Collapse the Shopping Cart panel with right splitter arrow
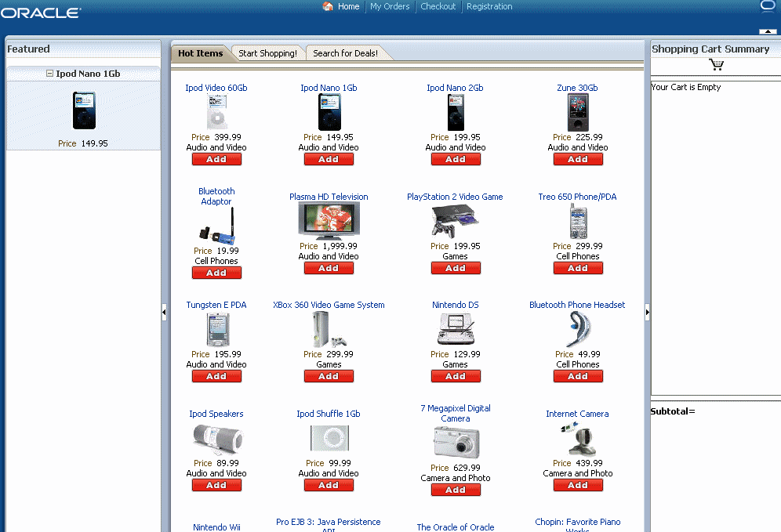781x532 pixels. click(x=647, y=312)
